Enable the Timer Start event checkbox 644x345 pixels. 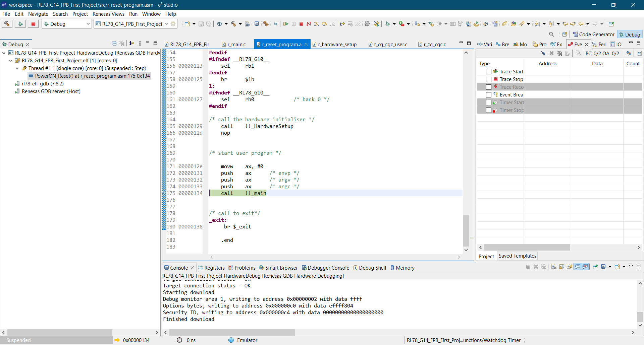(x=489, y=102)
